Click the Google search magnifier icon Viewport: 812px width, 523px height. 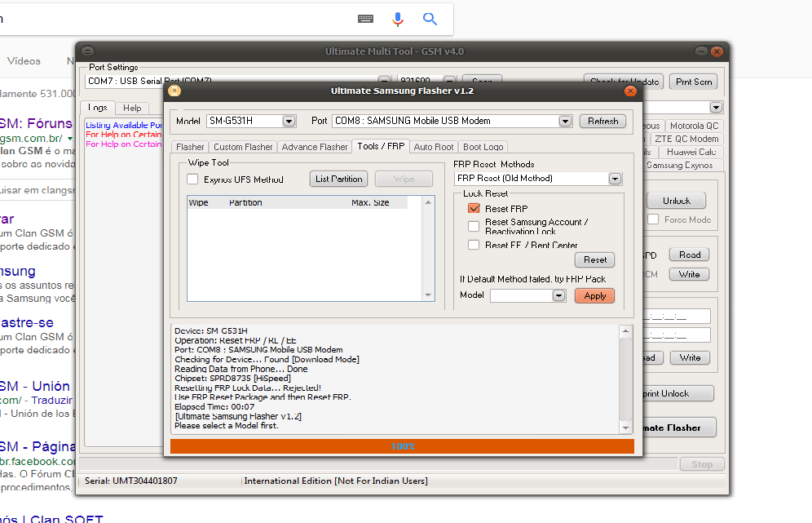pyautogui.click(x=430, y=20)
